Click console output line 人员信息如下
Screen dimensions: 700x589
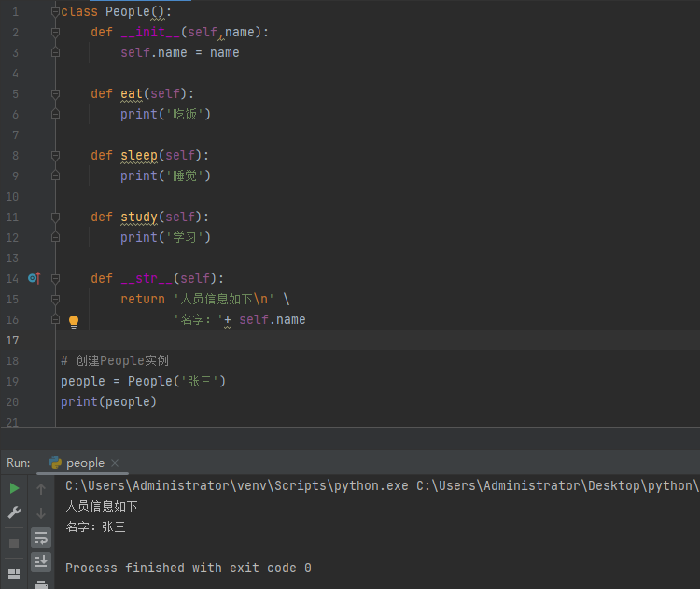(x=102, y=506)
